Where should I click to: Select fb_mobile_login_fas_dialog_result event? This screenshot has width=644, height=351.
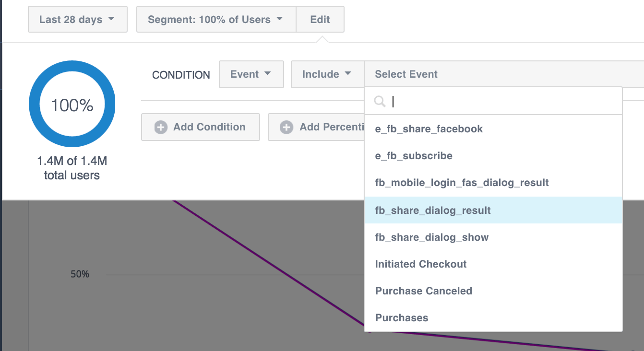point(462,183)
